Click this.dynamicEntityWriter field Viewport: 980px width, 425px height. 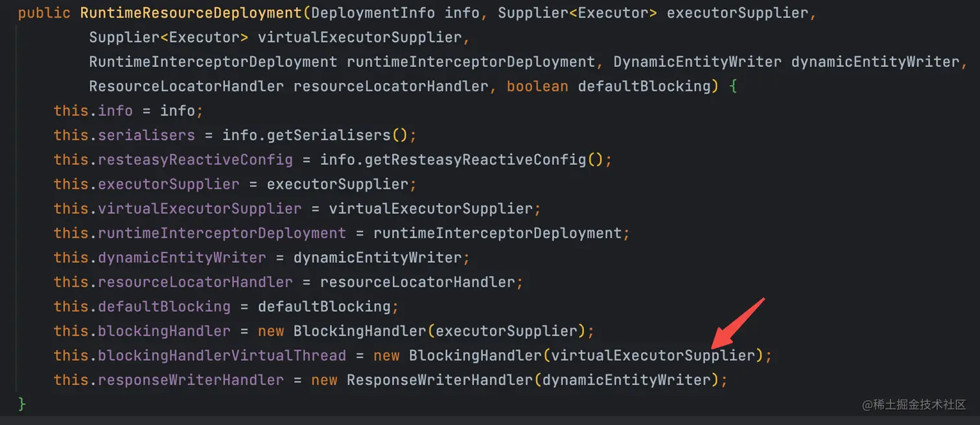(160, 258)
